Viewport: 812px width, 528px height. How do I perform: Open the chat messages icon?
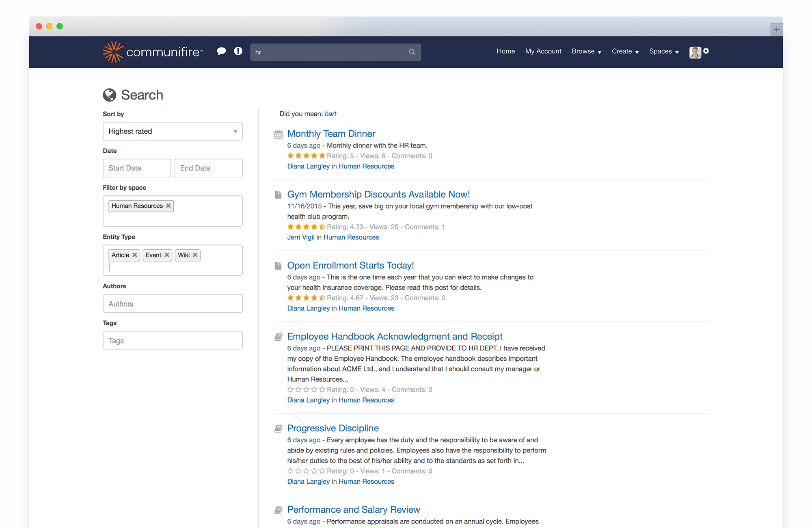point(222,51)
